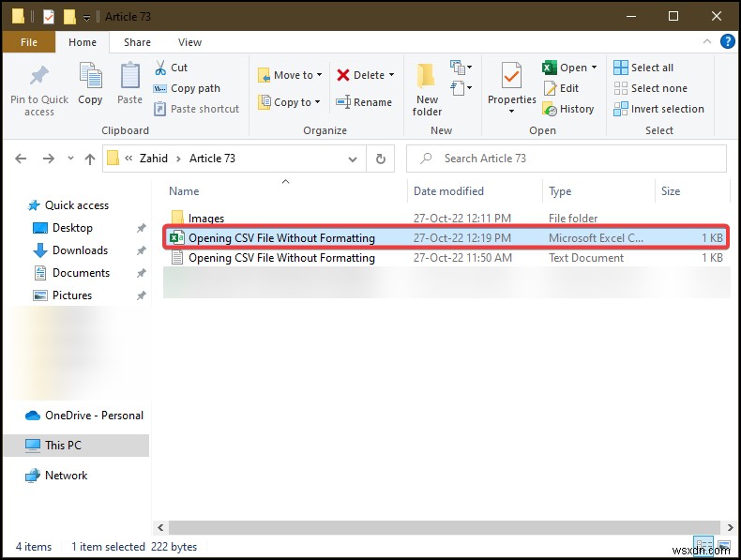
Task: Click the red Delete X icon
Action: (x=343, y=75)
